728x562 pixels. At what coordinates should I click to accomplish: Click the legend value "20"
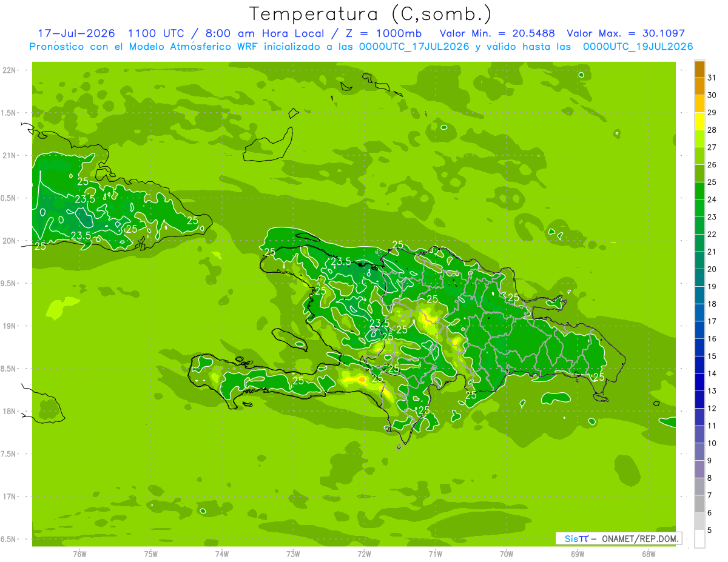(x=712, y=269)
